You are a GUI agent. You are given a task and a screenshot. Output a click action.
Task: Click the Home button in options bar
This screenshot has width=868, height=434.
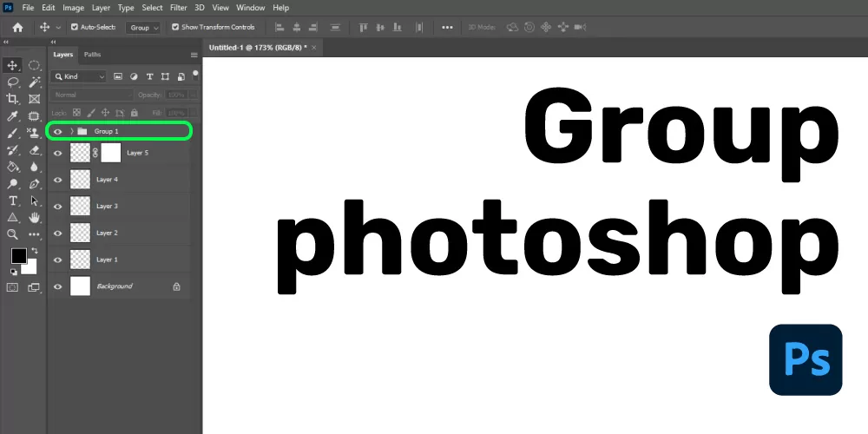17,27
